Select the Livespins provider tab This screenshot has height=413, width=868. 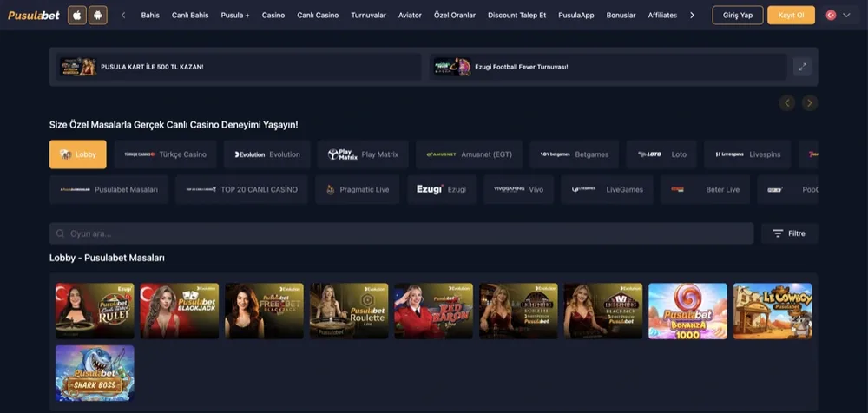pyautogui.click(x=747, y=154)
